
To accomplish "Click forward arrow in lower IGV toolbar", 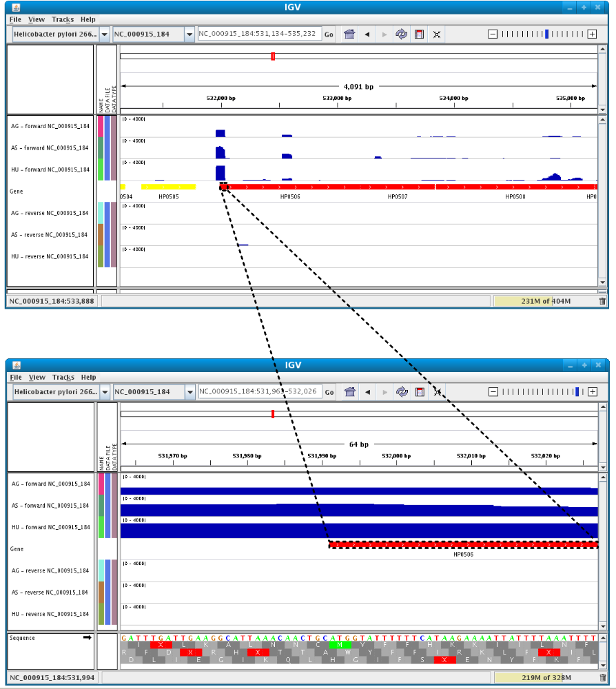I will pos(385,392).
